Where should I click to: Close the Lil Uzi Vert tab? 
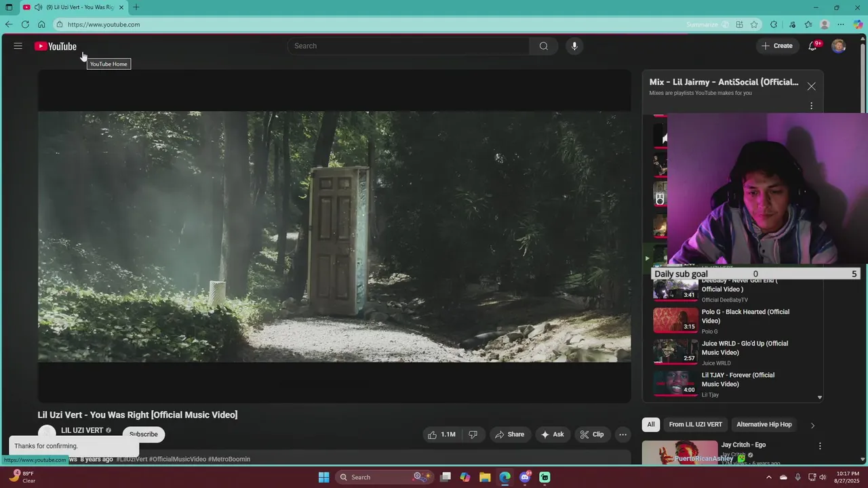[121, 7]
